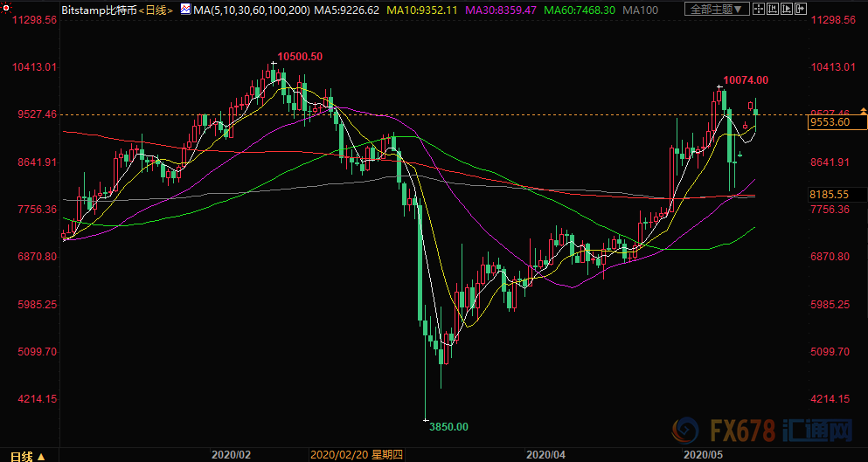Screen dimensions: 868x462
Task: Click the MA(5,10,30,60,100,200) parameters label
Action: (252, 10)
